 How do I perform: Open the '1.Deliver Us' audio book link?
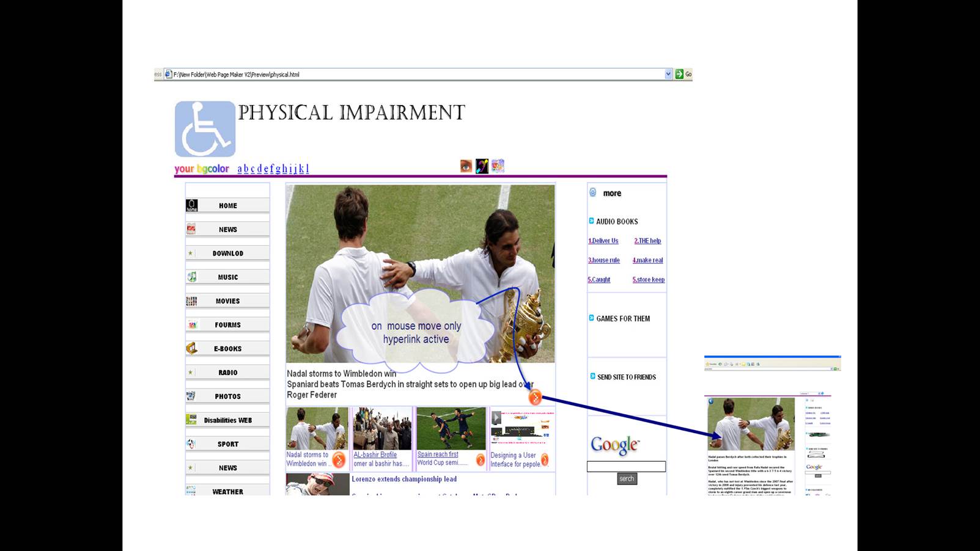coord(603,241)
